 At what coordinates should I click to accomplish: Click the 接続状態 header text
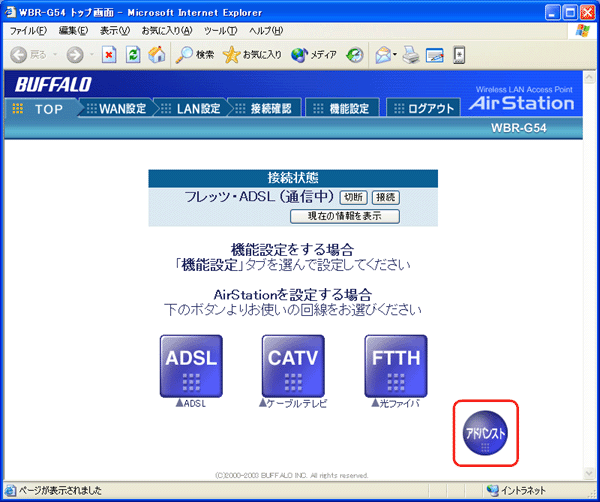tap(293, 178)
